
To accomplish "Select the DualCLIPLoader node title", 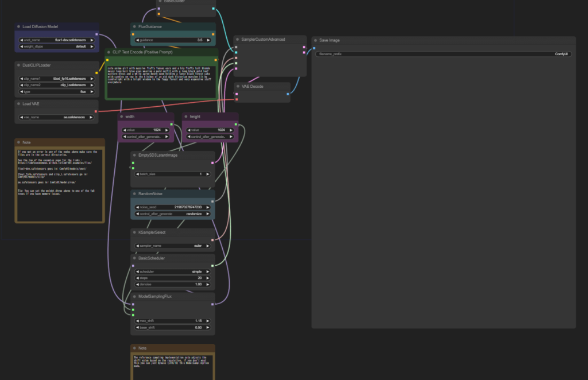I will (36, 65).
